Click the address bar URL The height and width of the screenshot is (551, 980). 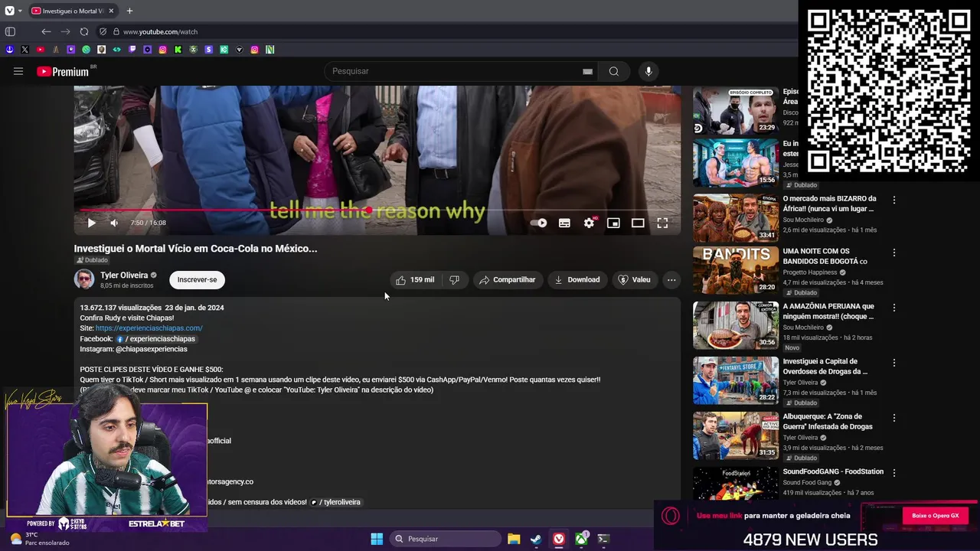(x=160, y=31)
